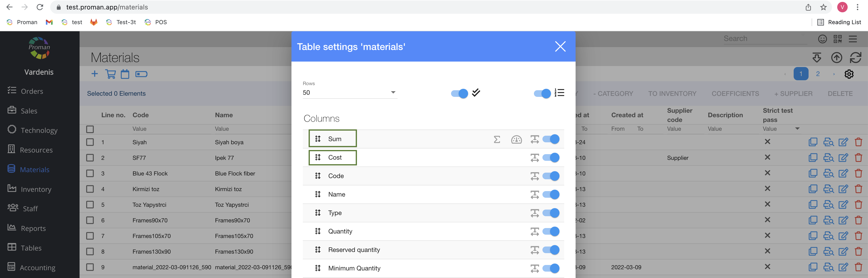Go to Reports in the sidebar menu

(x=33, y=228)
